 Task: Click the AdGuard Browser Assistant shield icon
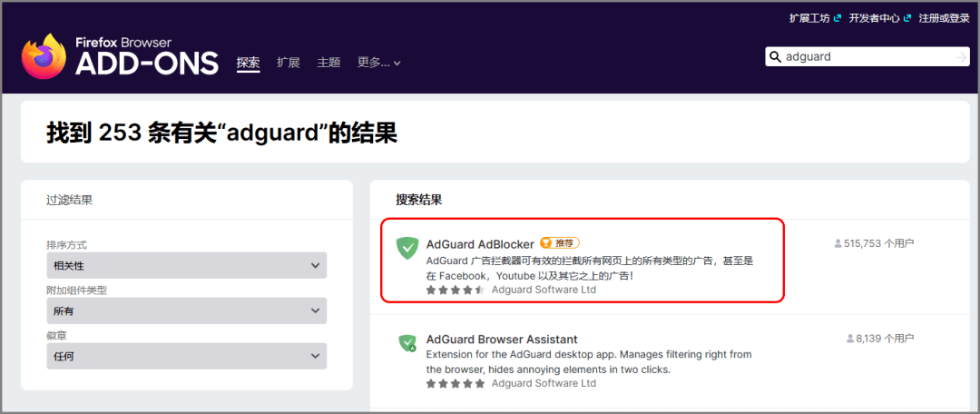click(407, 342)
